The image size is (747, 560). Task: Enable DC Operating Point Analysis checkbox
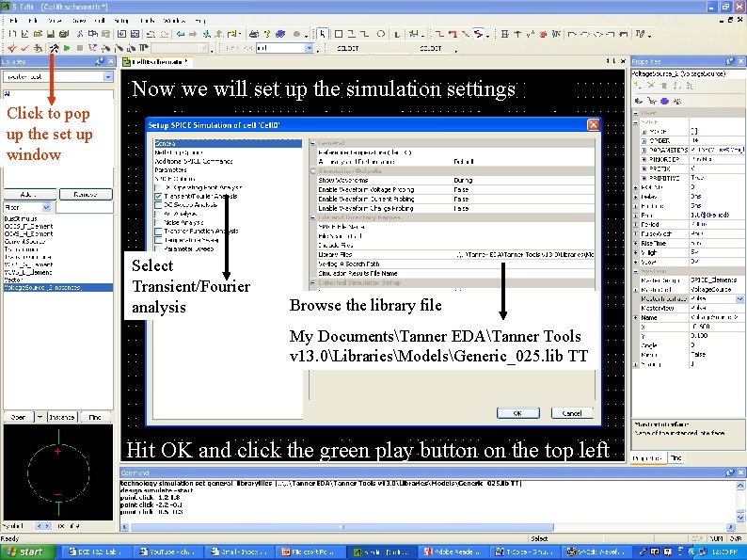point(158,188)
